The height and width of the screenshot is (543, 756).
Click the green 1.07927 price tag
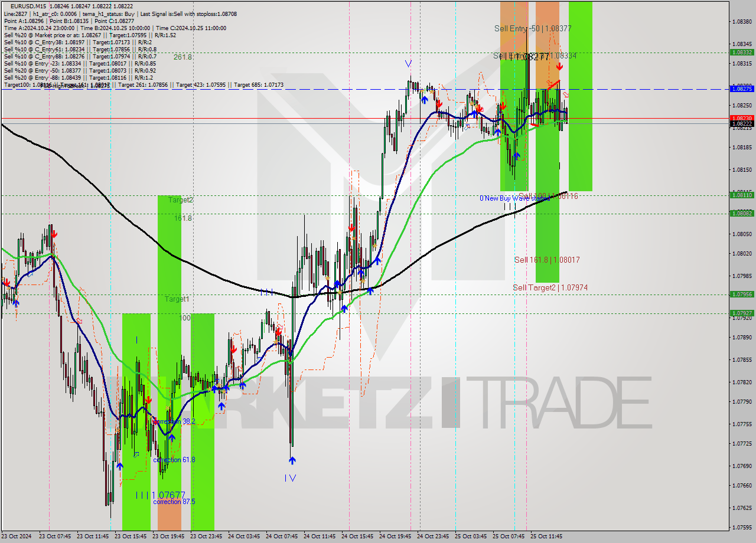coord(742,313)
